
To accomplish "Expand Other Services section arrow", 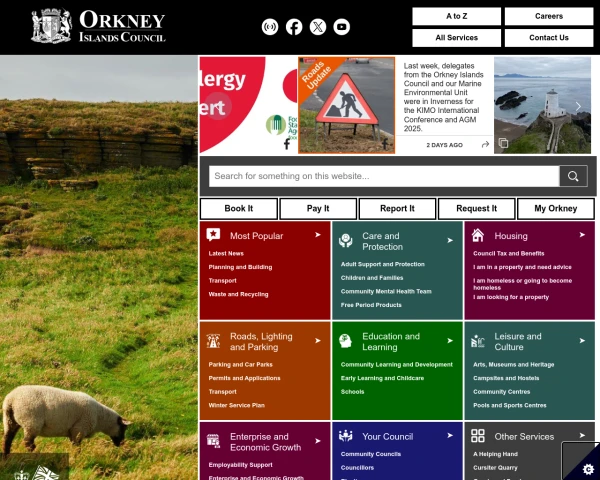I will (x=582, y=436).
